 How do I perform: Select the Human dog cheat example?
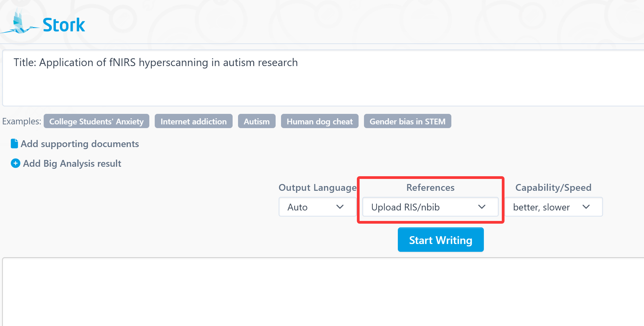pyautogui.click(x=320, y=121)
